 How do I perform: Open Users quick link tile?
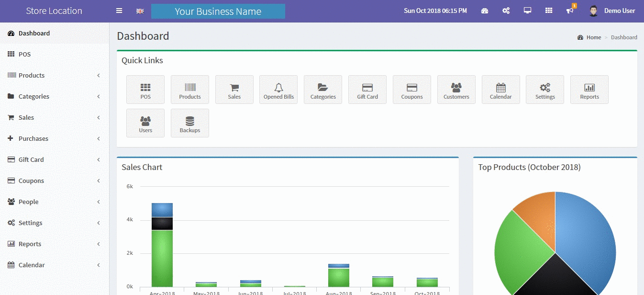(145, 123)
